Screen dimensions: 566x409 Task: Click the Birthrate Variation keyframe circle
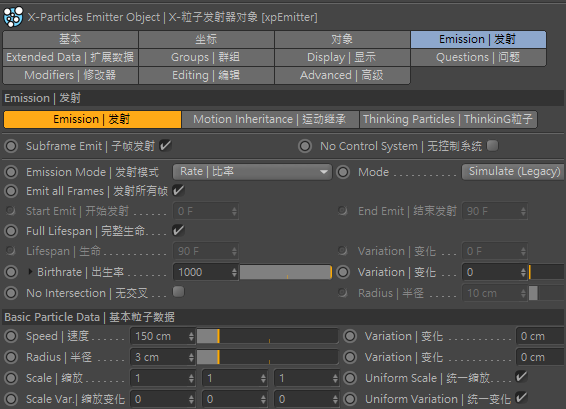tap(343, 272)
